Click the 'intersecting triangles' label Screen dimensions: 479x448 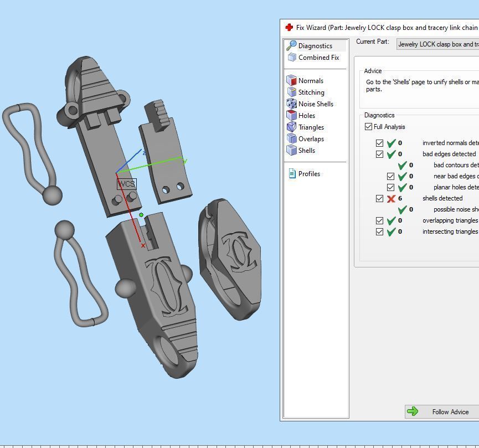pos(450,231)
